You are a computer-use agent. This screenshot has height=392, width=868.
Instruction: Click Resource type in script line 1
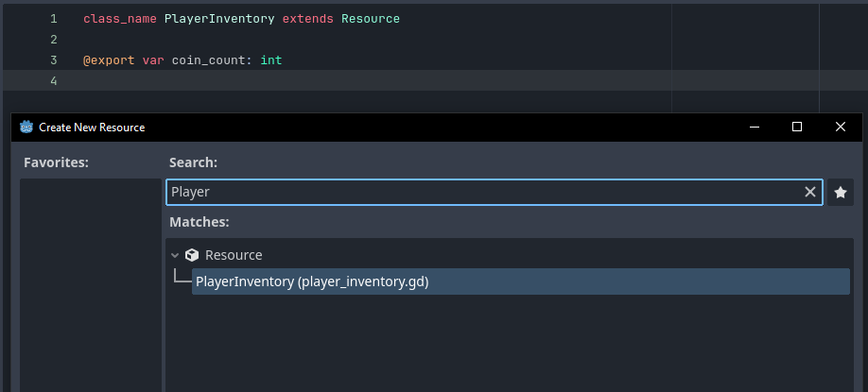click(371, 19)
